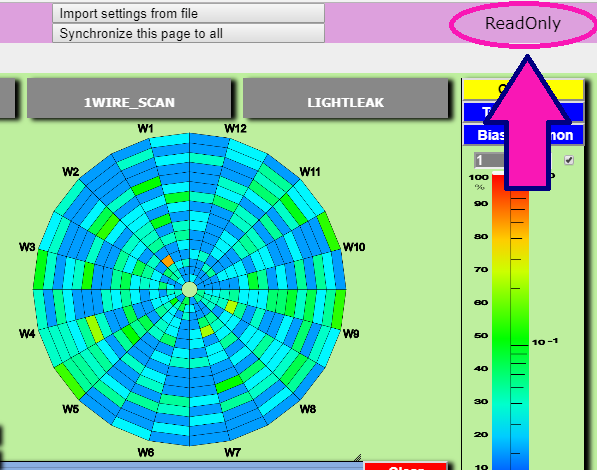Click the W10 wedge label
Screen dimensions: 597x470
pyautogui.click(x=354, y=247)
